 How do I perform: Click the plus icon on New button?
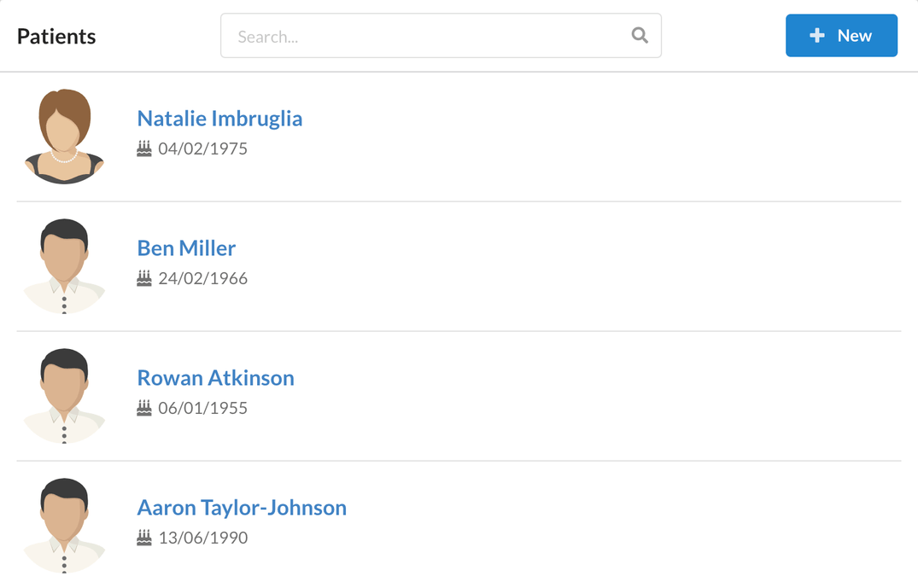(x=816, y=36)
